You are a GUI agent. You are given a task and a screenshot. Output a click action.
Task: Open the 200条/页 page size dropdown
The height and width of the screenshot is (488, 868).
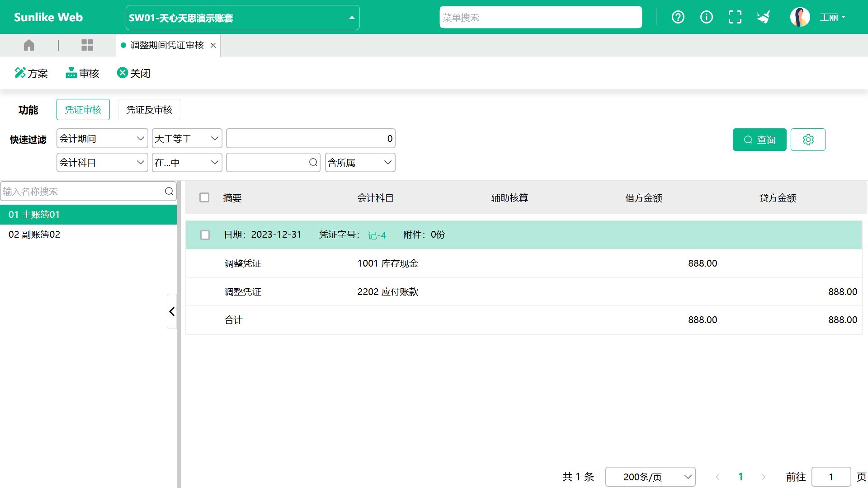tap(650, 477)
